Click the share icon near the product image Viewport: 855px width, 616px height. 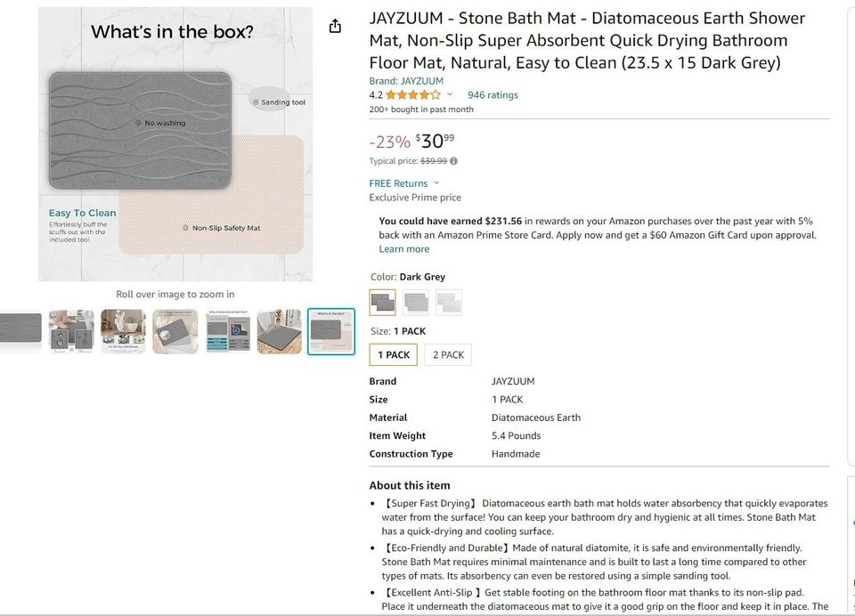pyautogui.click(x=334, y=26)
